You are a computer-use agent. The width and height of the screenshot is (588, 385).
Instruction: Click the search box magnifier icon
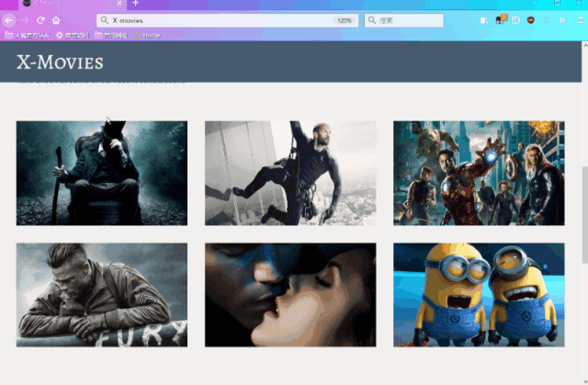pyautogui.click(x=371, y=20)
